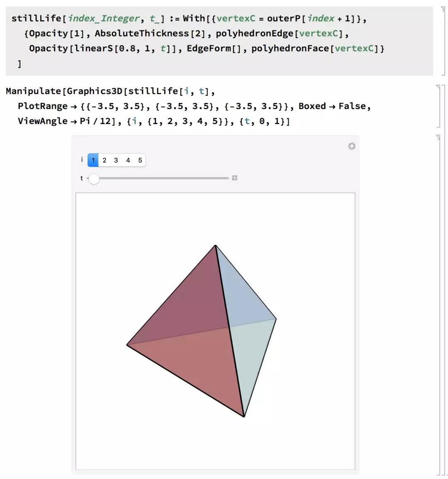448x479 pixels.
Task: Select value 4 for parameter i
Action: pos(128,160)
